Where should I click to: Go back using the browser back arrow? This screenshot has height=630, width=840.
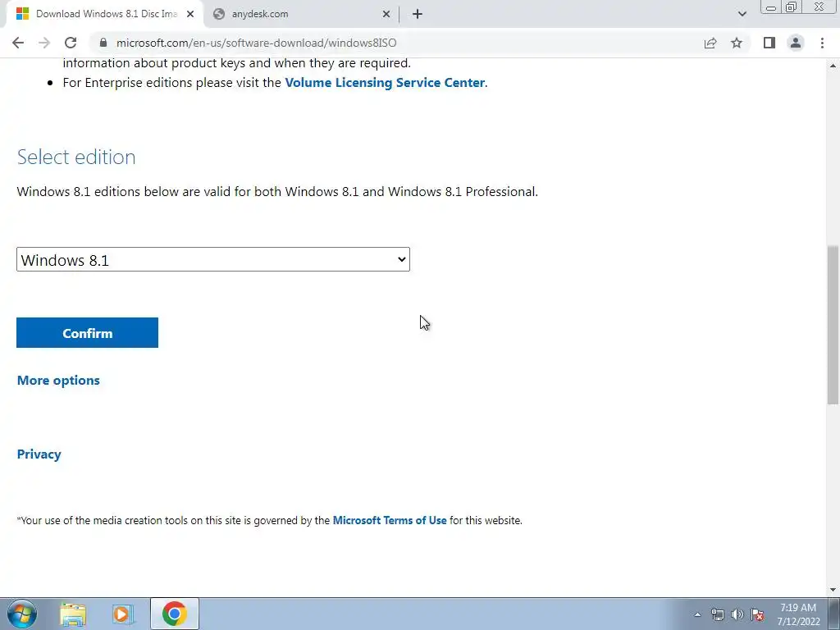pyautogui.click(x=18, y=43)
